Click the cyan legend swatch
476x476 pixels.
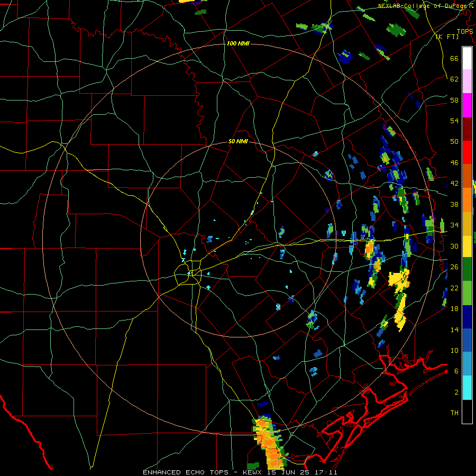point(467,388)
